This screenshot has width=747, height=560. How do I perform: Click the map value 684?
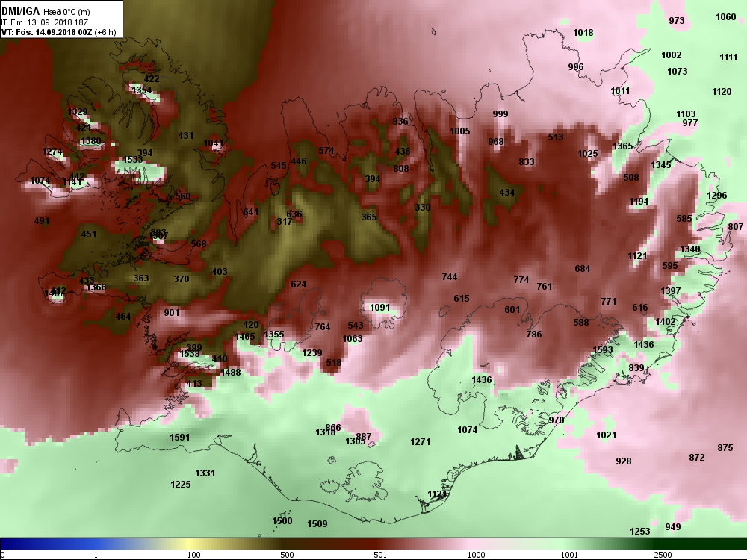(582, 269)
